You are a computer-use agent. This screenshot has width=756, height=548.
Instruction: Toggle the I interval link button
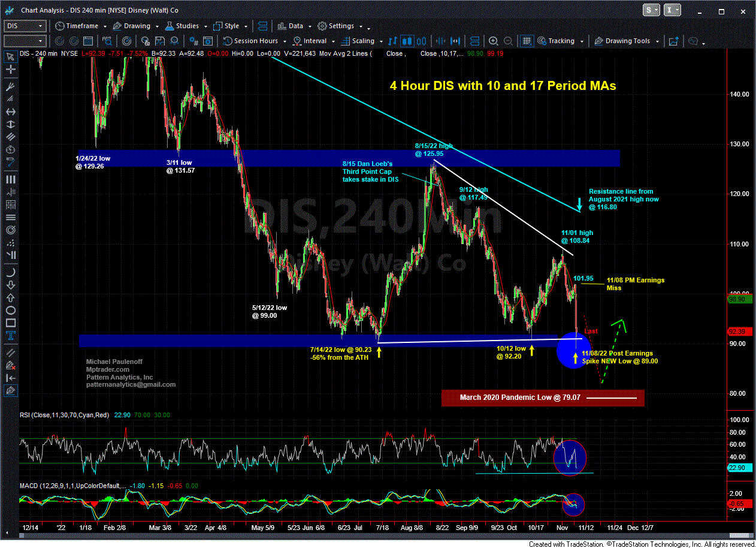[672, 10]
